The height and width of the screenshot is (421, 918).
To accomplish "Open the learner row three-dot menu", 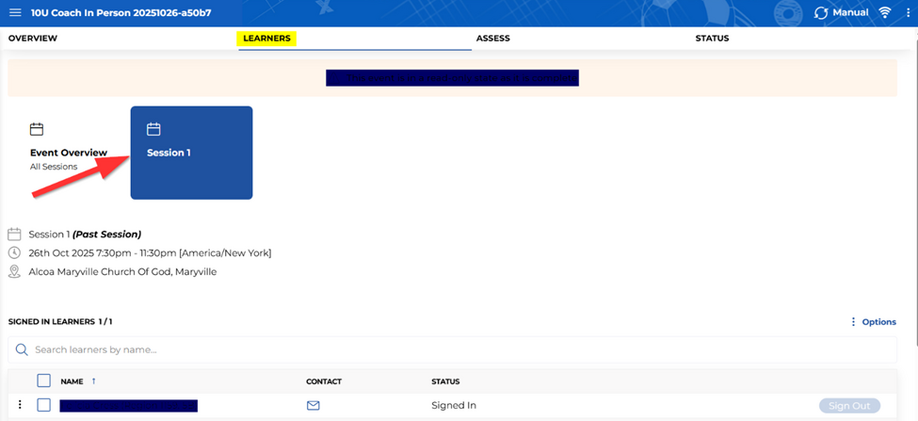I will pos(19,405).
